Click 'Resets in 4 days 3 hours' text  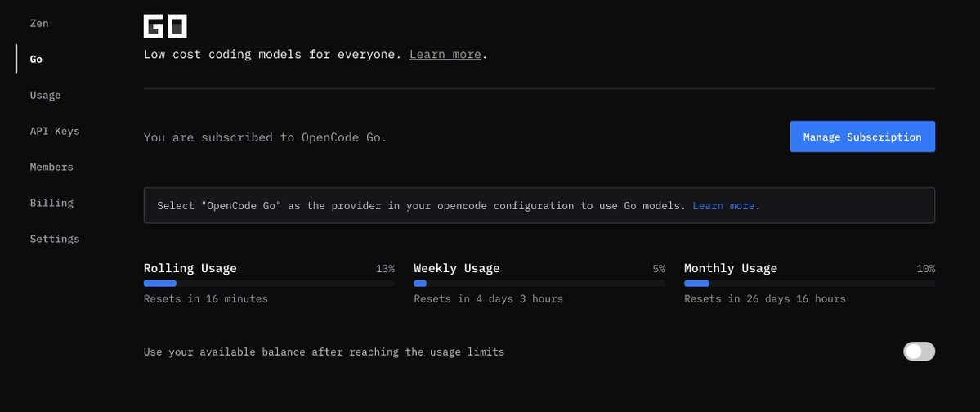click(488, 299)
